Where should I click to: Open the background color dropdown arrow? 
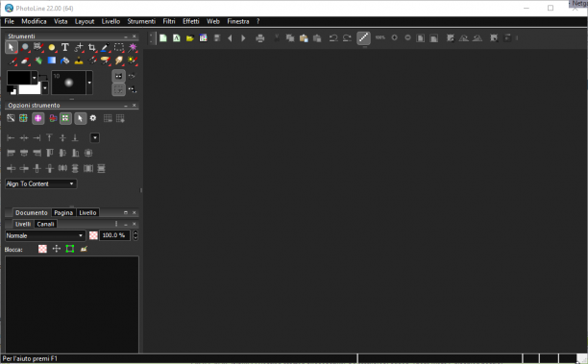pyautogui.click(x=44, y=88)
